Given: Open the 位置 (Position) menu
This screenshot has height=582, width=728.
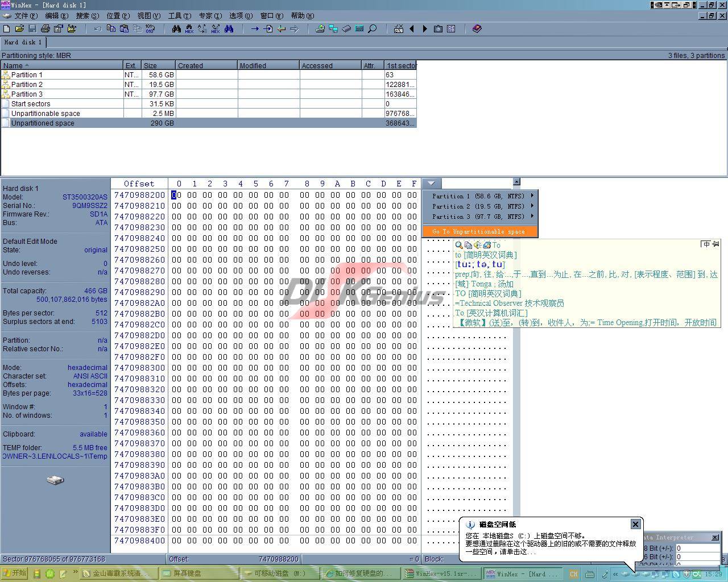Looking at the screenshot, I should click(x=118, y=16).
